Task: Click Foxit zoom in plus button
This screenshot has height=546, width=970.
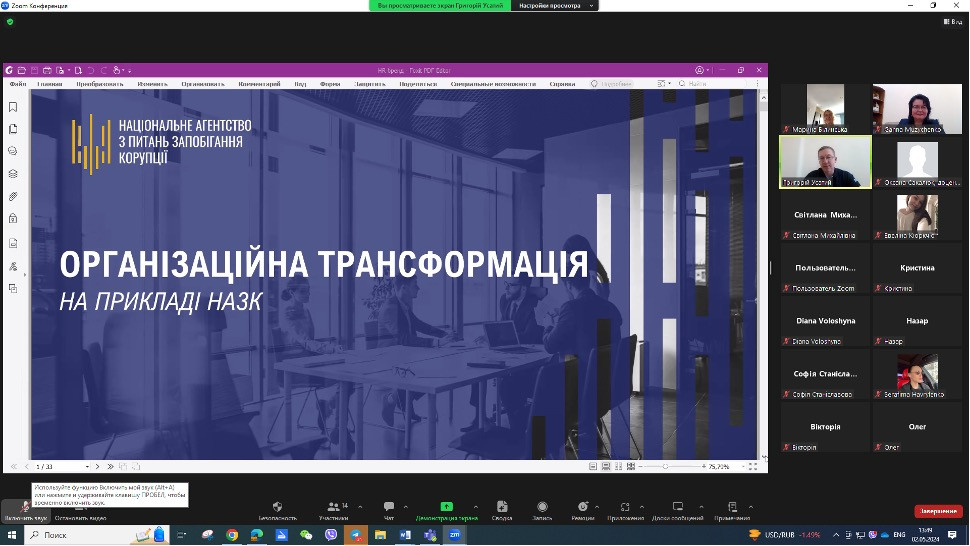Action: coord(703,466)
